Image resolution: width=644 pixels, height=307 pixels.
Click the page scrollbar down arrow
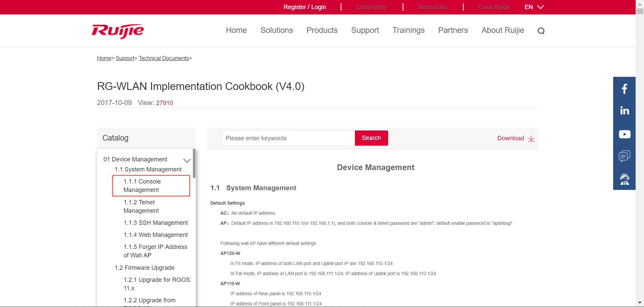tap(640, 303)
